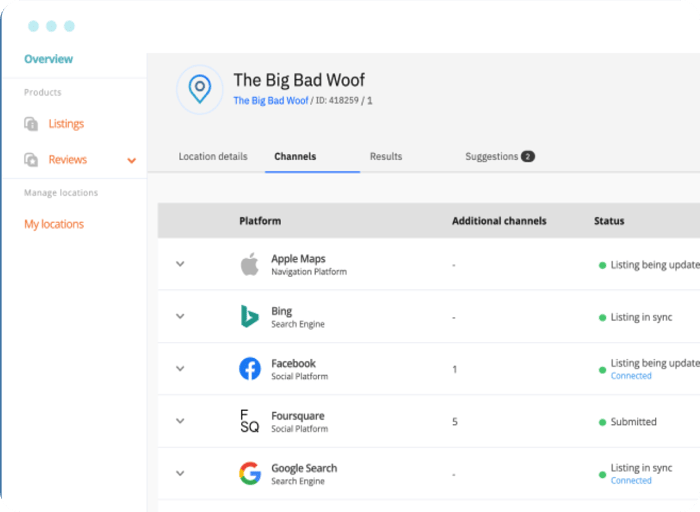
Task: Open The Big Bad Woof breadcrumb link
Action: coord(271,100)
